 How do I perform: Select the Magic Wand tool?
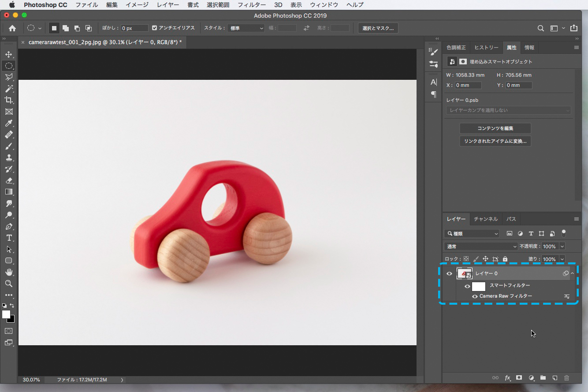tap(9, 89)
